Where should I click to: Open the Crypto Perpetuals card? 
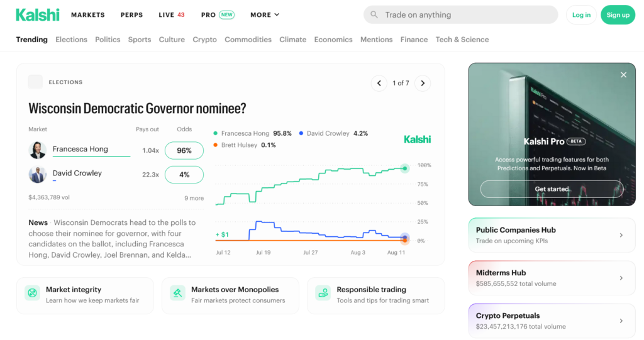point(552,321)
